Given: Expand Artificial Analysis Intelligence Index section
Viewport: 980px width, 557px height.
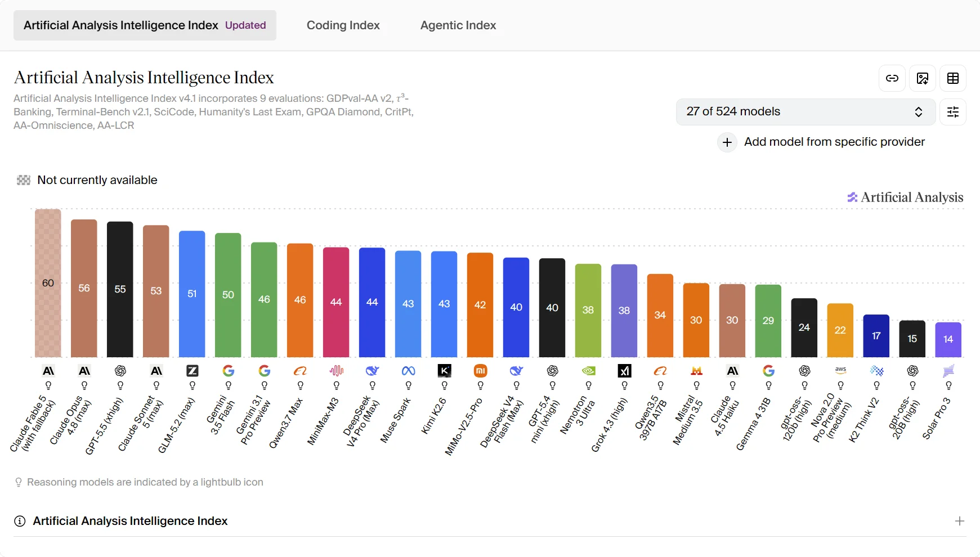Looking at the screenshot, I should [960, 521].
